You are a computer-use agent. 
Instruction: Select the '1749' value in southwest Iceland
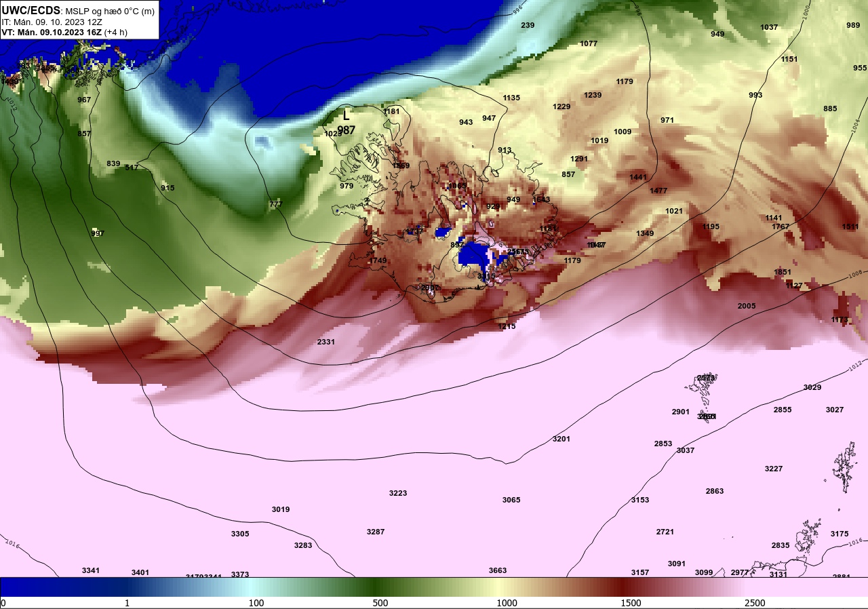(378, 260)
